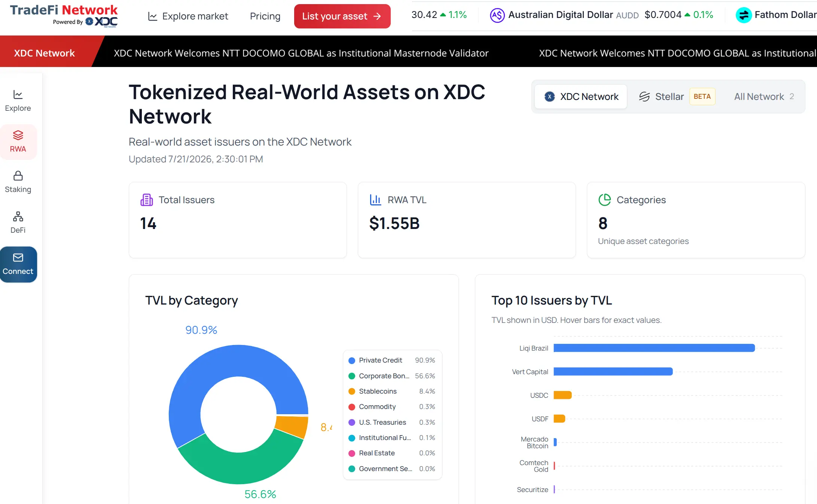817x504 pixels.
Task: Click the arrow on List your asset
Action: [x=377, y=16]
